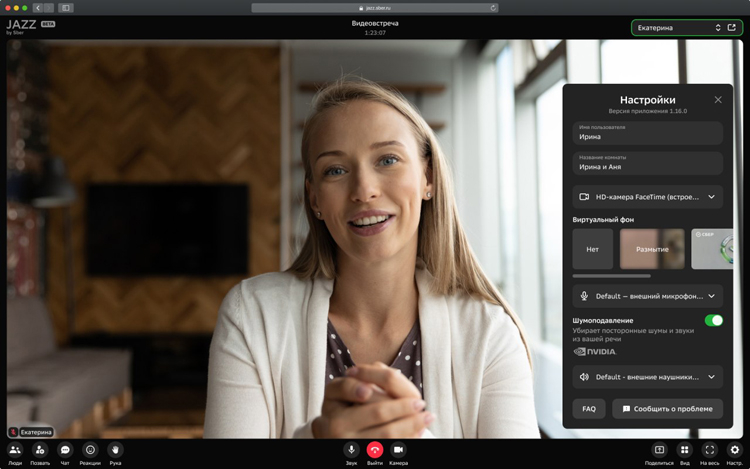Open the Реакции emoji menu
The height and width of the screenshot is (469, 750).
tap(90, 450)
